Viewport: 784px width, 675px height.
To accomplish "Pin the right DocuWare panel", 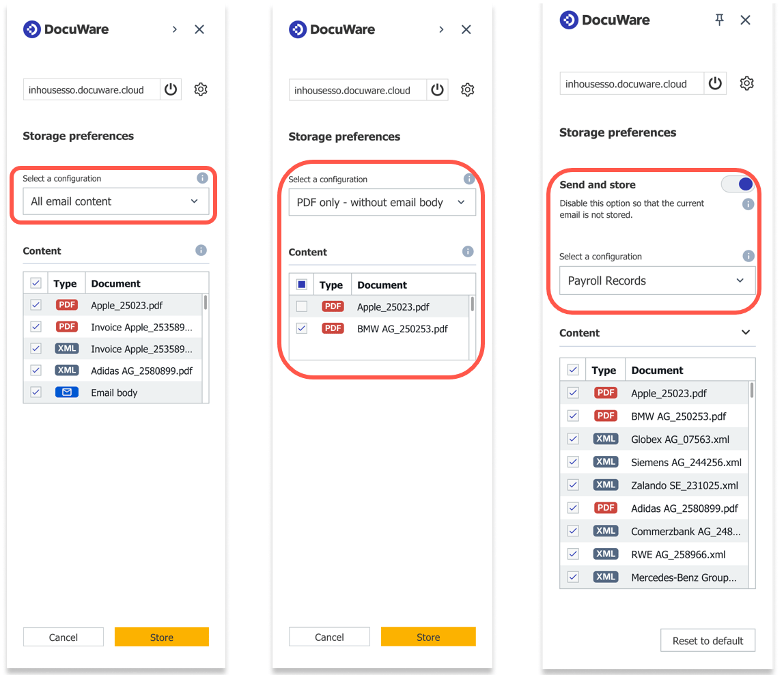I will (x=719, y=20).
